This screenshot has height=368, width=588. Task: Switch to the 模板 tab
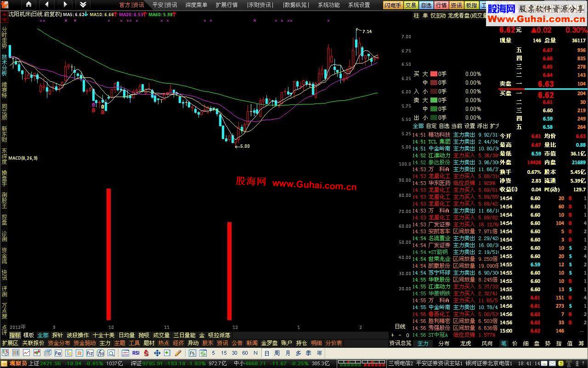tap(28, 335)
